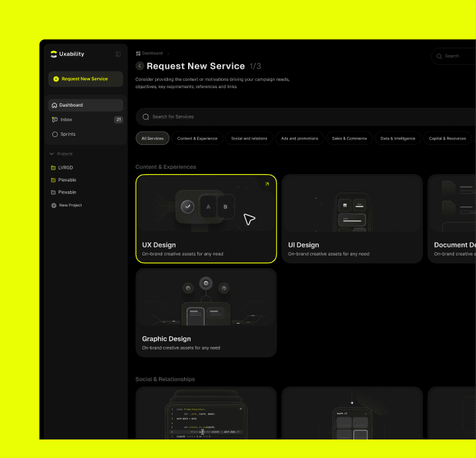Image resolution: width=476 pixels, height=458 pixels.
Task: Click the Social & Relationships section heading
Action: (165, 379)
